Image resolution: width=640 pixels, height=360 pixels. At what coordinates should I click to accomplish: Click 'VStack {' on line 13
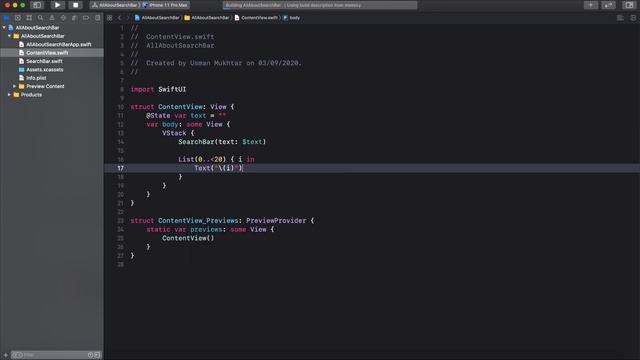pos(178,133)
